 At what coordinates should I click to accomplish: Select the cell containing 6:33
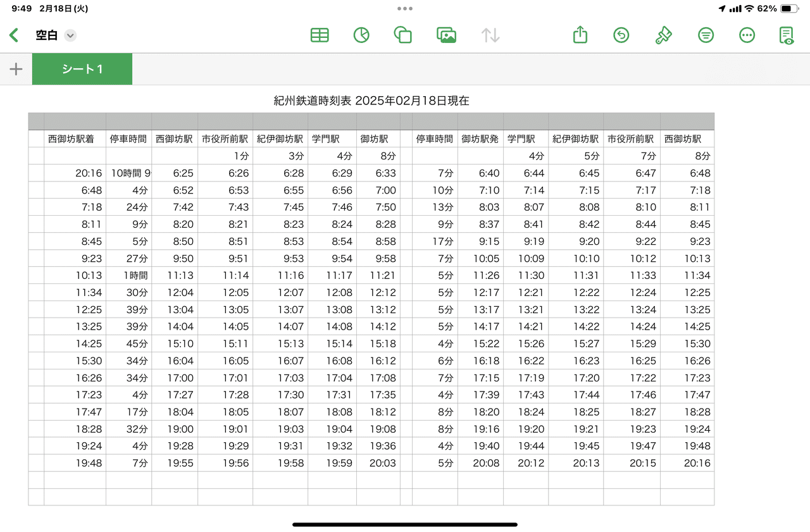click(378, 173)
